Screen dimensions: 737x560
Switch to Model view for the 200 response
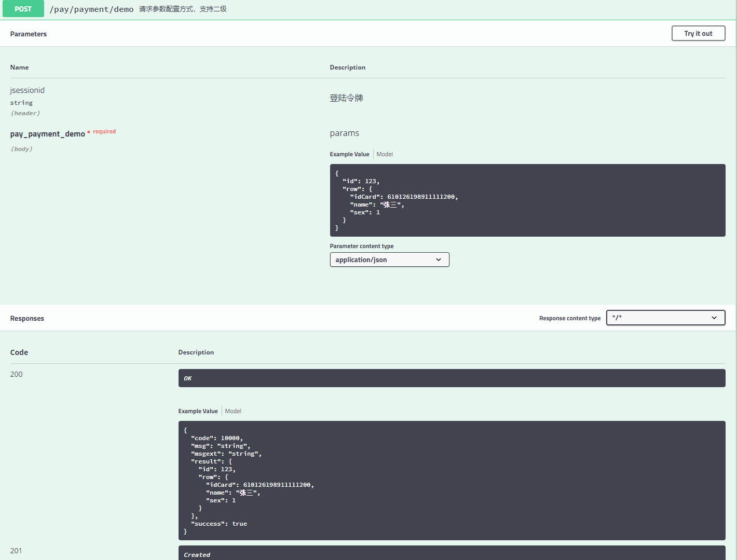[x=233, y=411]
